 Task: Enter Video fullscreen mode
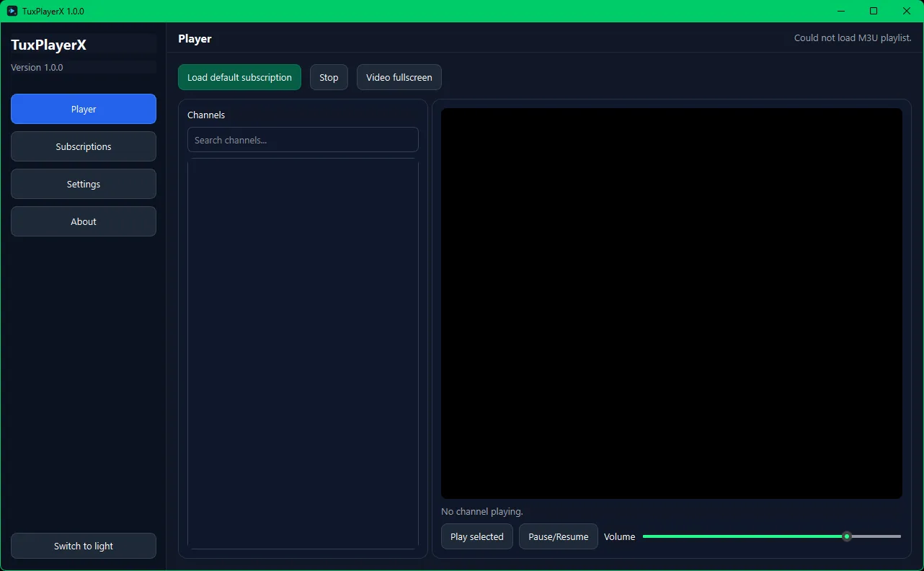tap(399, 77)
